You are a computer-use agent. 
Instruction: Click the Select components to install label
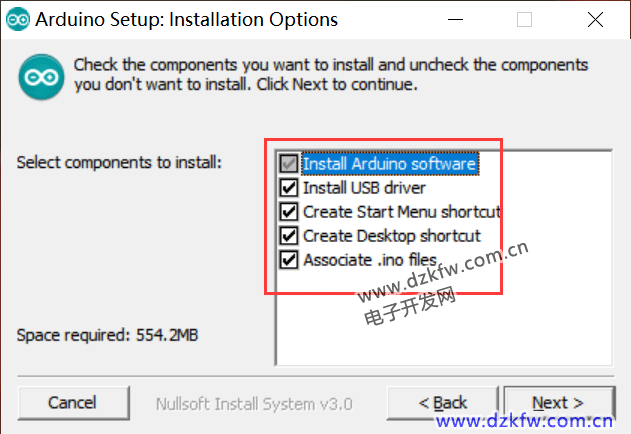[x=119, y=161]
